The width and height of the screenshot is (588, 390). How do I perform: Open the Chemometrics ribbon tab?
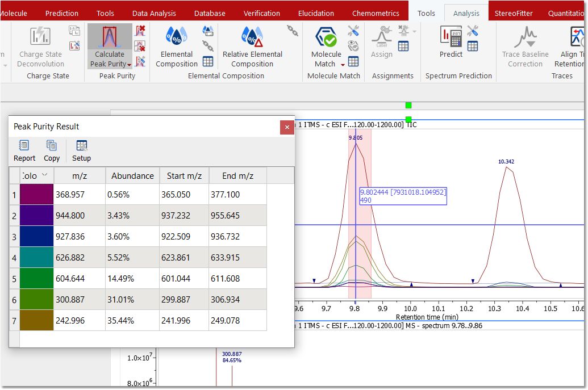pyautogui.click(x=376, y=13)
